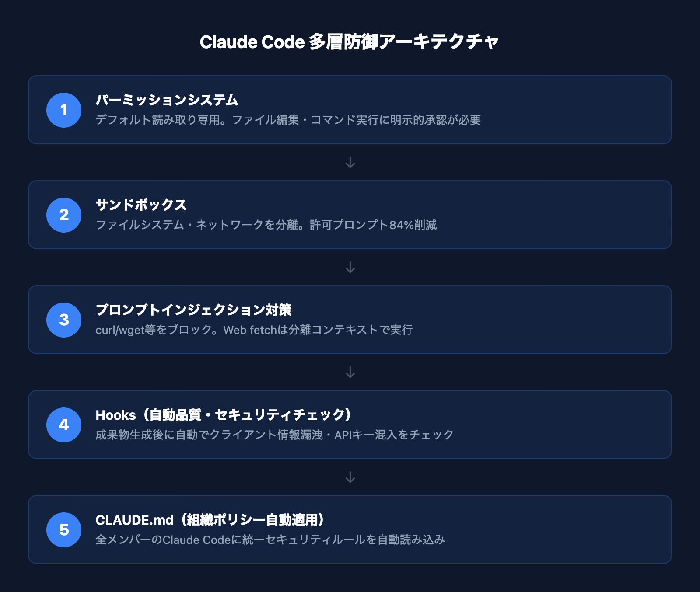Click the blue number 4 circle
Image resolution: width=700 pixels, height=592 pixels.
[64, 425]
